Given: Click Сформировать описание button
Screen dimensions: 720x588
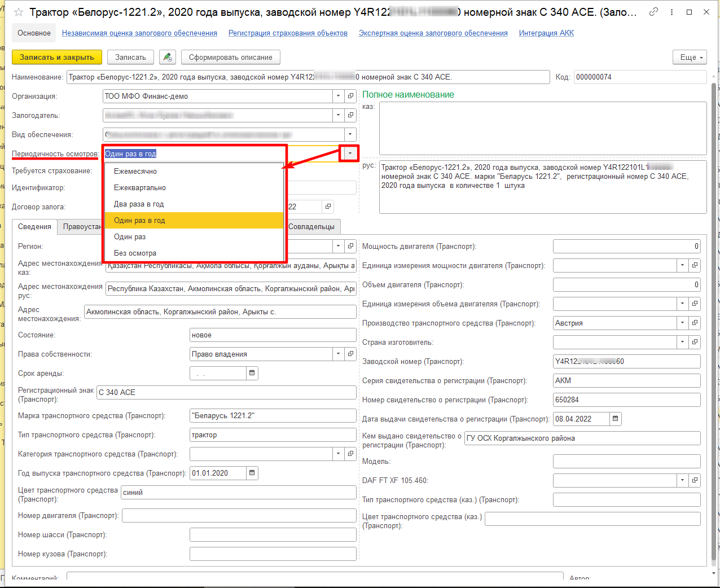Looking at the screenshot, I should pos(231,57).
